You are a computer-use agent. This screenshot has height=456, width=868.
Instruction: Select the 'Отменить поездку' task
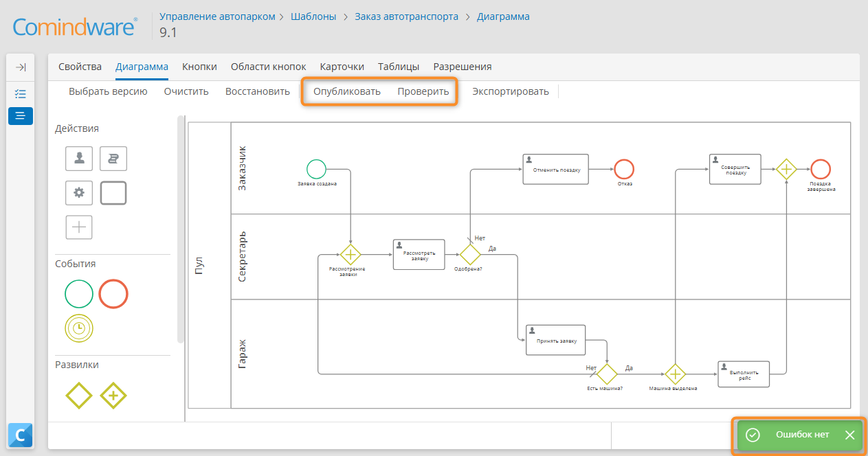tap(556, 169)
